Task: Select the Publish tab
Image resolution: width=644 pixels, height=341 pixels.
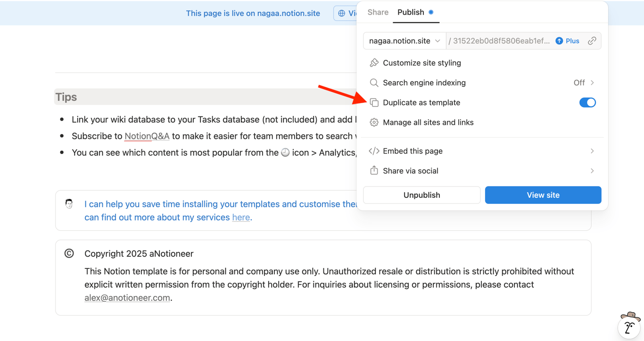Action: (410, 12)
